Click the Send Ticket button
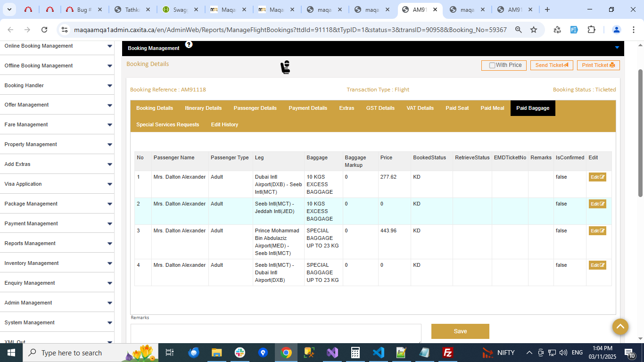Image resolution: width=644 pixels, height=362 pixels. [x=551, y=66]
